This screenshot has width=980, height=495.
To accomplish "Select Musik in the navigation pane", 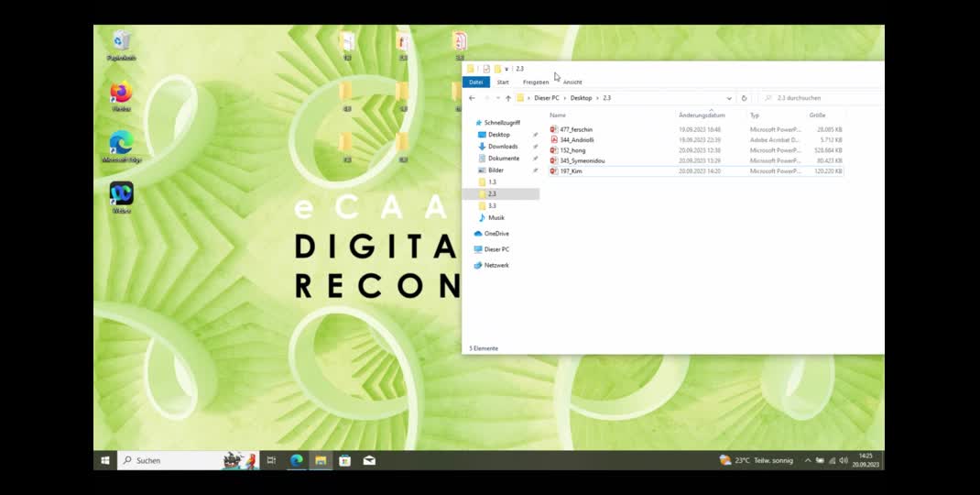I will (496, 218).
